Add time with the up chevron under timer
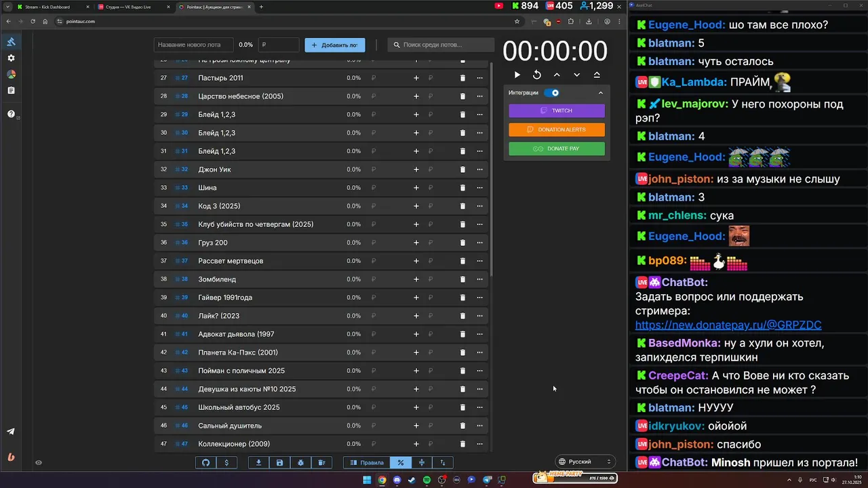Image resolution: width=868 pixels, height=488 pixels. [x=557, y=75]
